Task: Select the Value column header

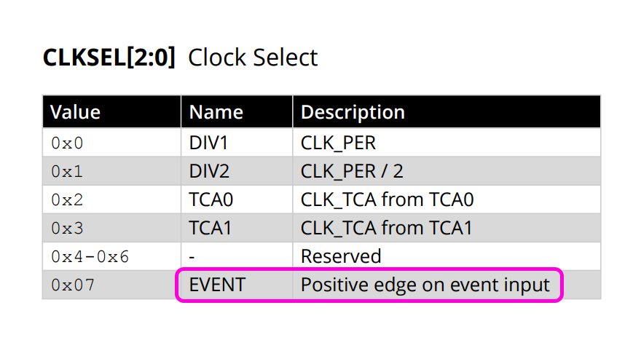Action: pos(75,112)
